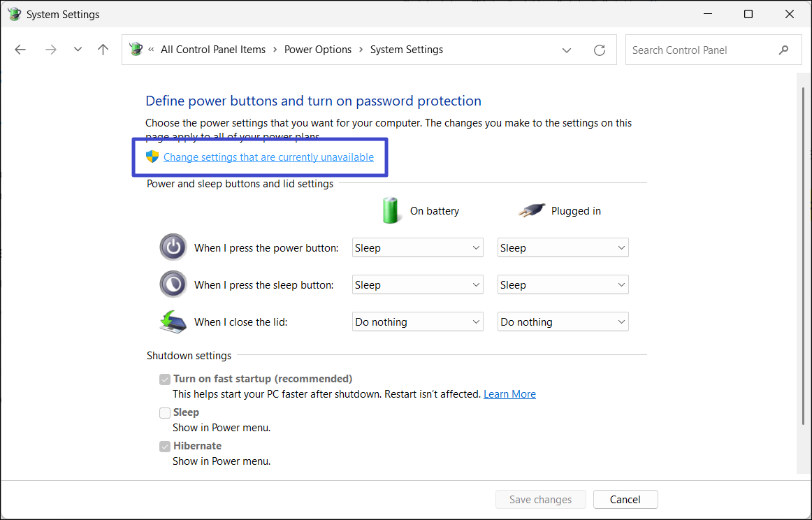Open the recent locations chevron
This screenshot has height=520, width=812.
pyautogui.click(x=78, y=50)
